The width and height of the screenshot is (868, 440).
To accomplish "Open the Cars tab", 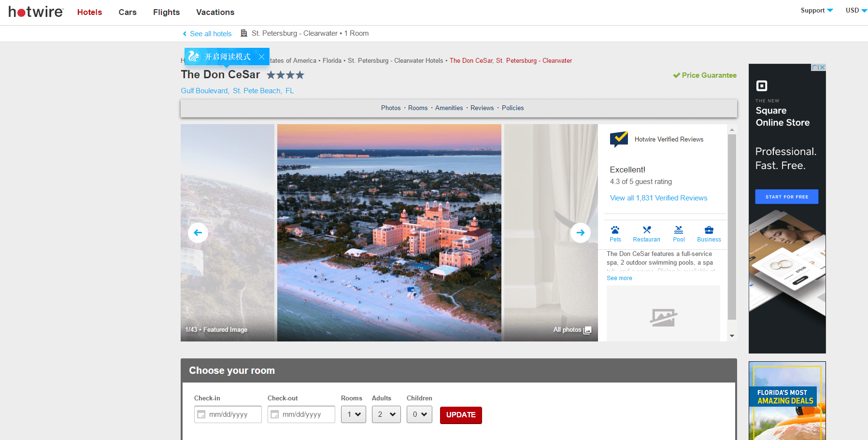I will (128, 12).
